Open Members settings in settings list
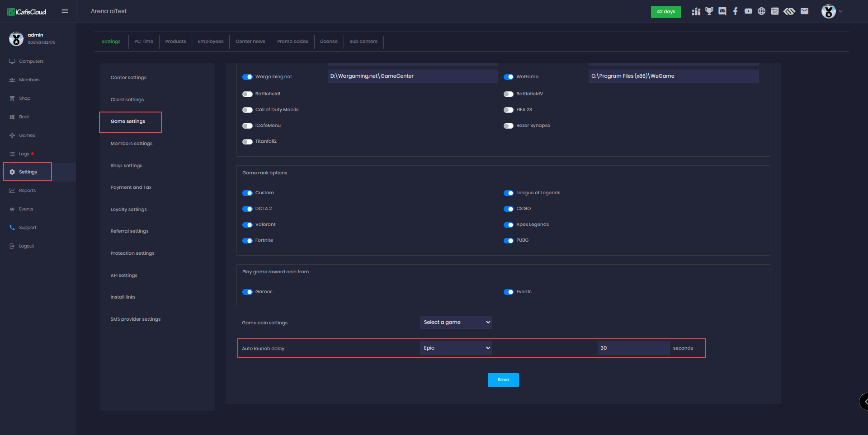The height and width of the screenshot is (435, 868). pos(132,144)
